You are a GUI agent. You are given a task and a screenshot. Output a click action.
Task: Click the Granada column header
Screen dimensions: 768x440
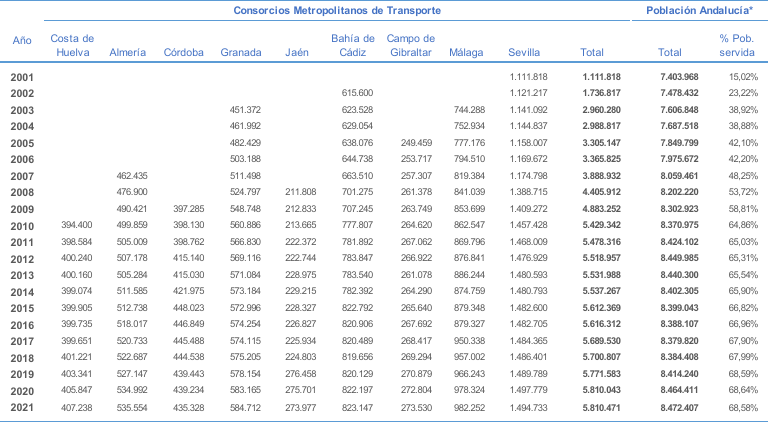pos(241,52)
